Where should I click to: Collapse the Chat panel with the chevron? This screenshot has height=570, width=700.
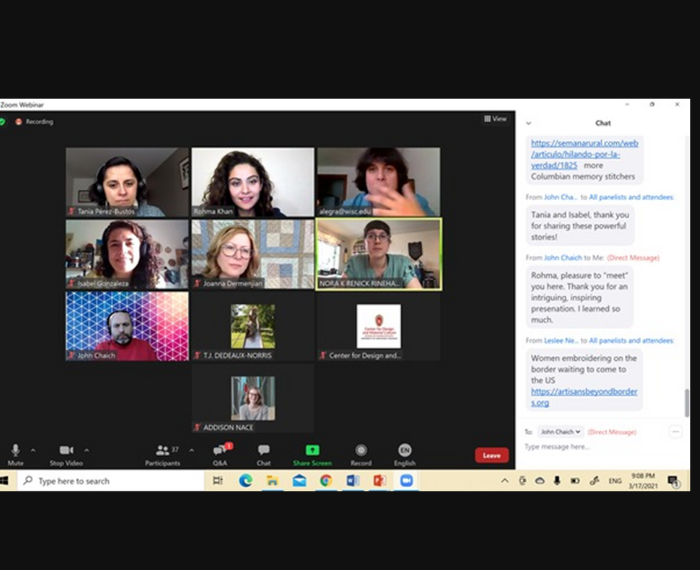529,123
